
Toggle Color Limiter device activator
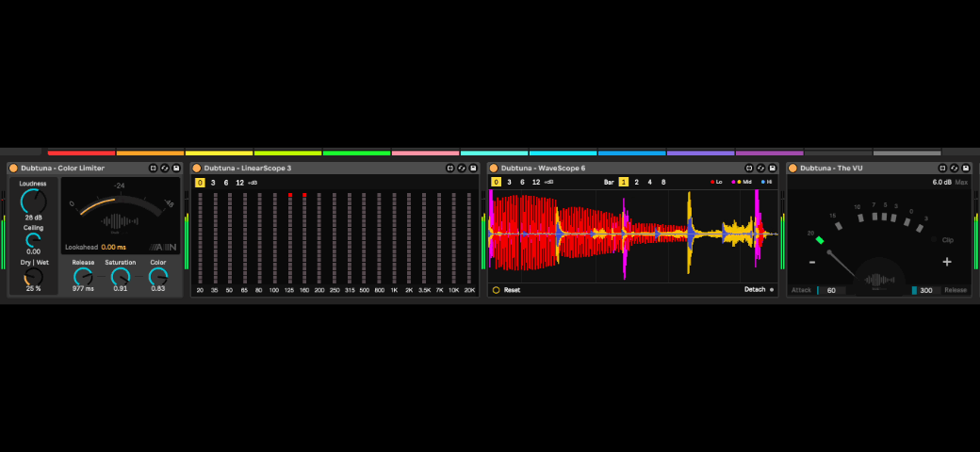pos(13,168)
